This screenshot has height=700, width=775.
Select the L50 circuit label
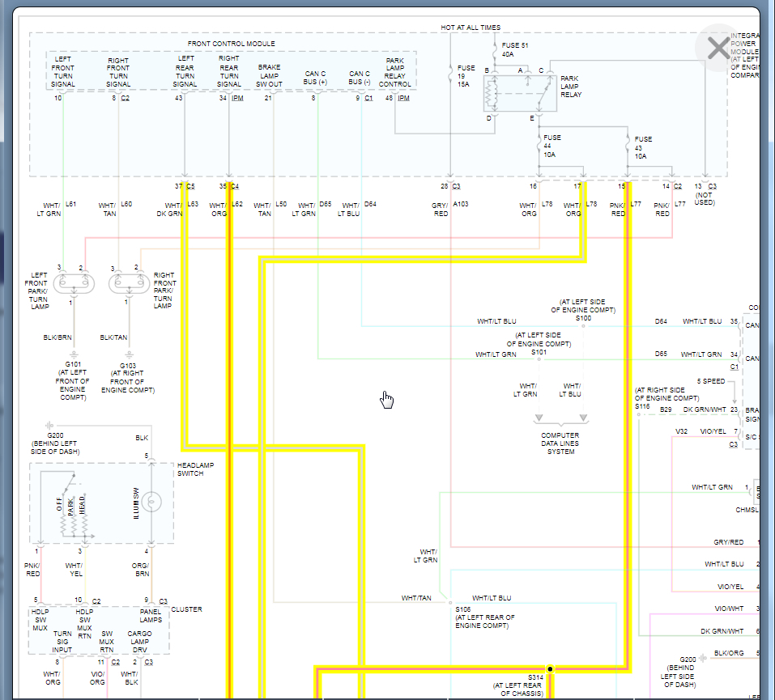coord(281,204)
